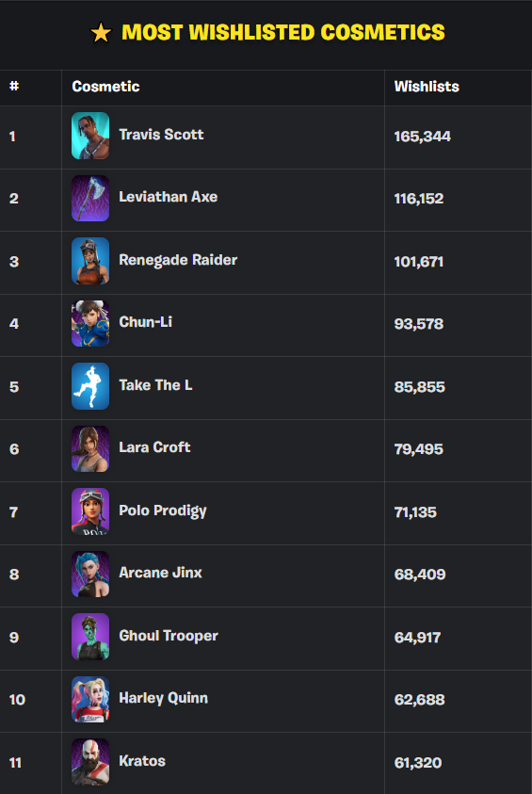Open the Kratos character icon
The image size is (532, 794).
pyautogui.click(x=90, y=762)
